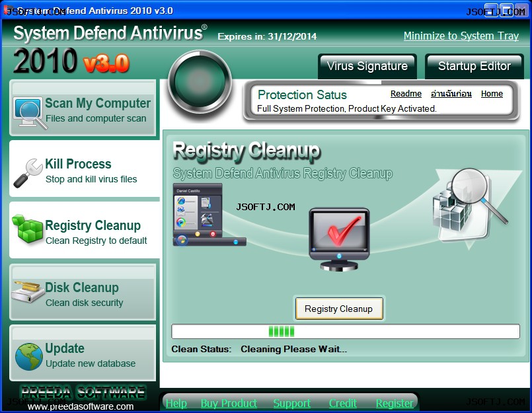Click 'Expires in: 31/12/2014' text
532x413 pixels.
tap(267, 36)
